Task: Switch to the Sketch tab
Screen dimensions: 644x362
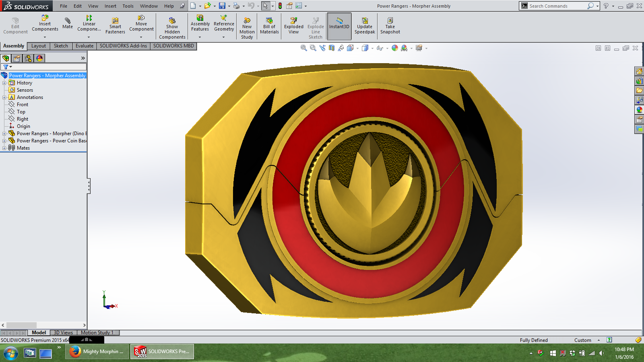Action: coord(61,46)
